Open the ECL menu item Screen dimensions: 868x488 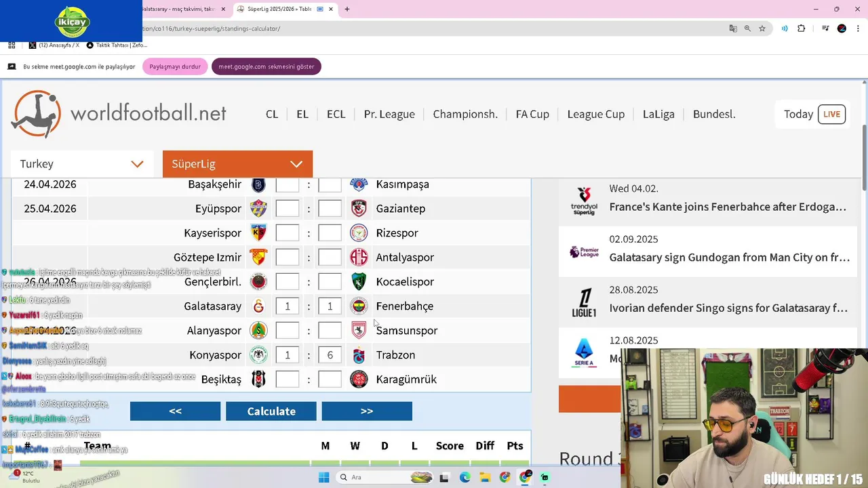336,114
